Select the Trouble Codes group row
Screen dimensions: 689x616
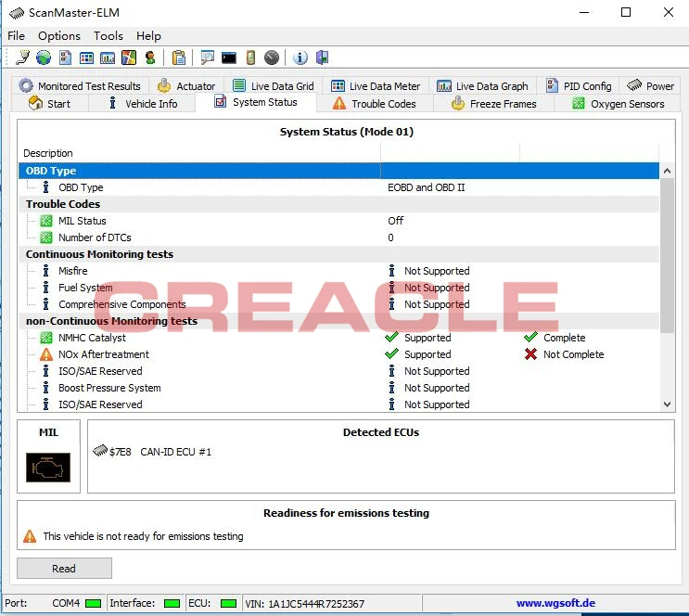pyautogui.click(x=338, y=204)
